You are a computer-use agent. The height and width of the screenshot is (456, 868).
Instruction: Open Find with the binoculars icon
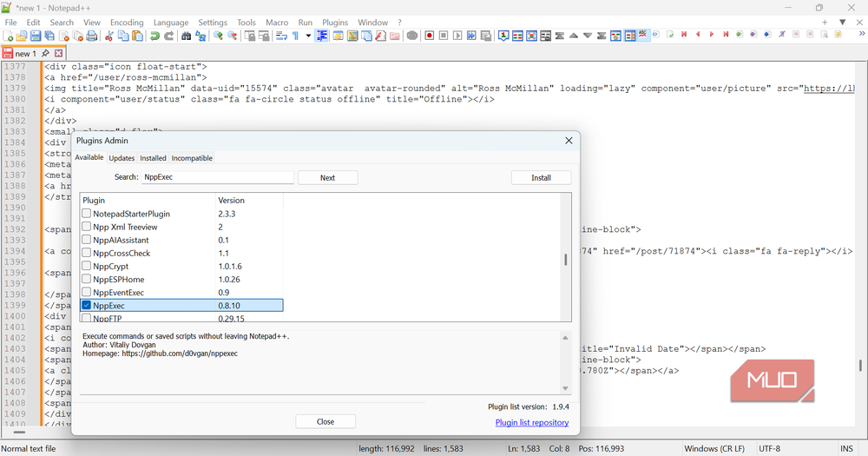[x=186, y=36]
